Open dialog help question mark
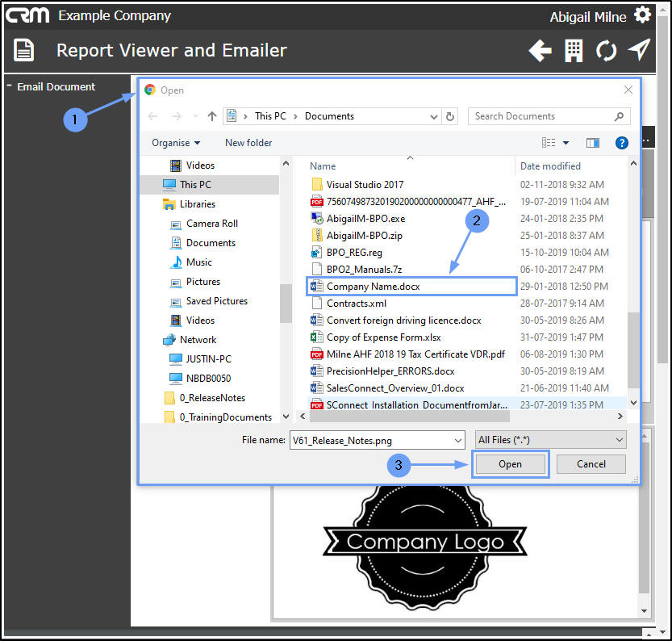This screenshot has width=672, height=641. pyautogui.click(x=621, y=143)
